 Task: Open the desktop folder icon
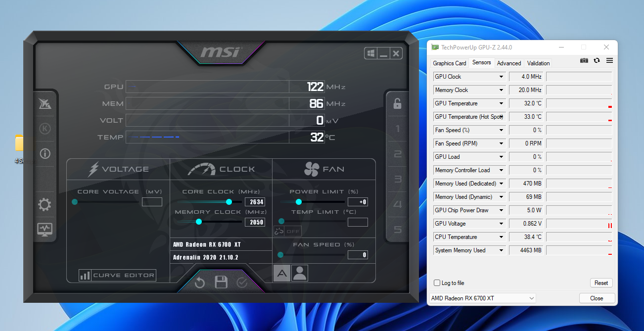20,143
